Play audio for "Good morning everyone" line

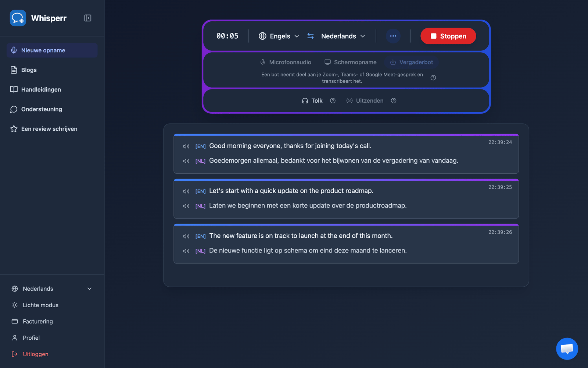[186, 146]
